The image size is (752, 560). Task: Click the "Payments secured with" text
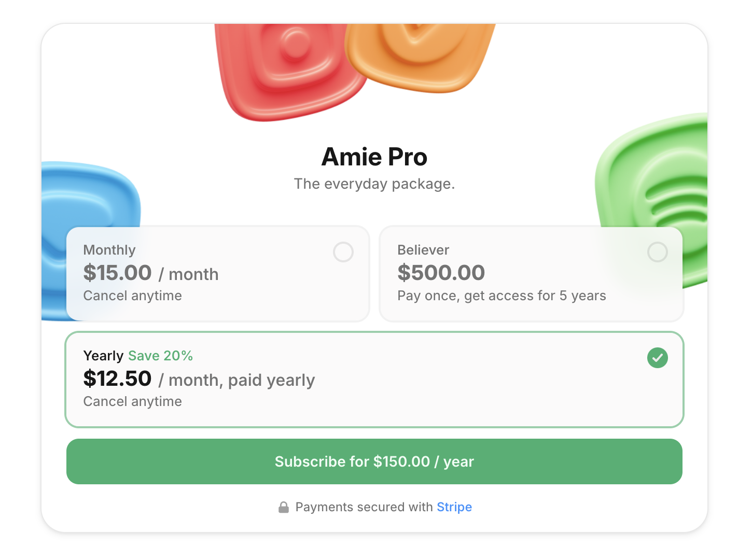tap(364, 507)
